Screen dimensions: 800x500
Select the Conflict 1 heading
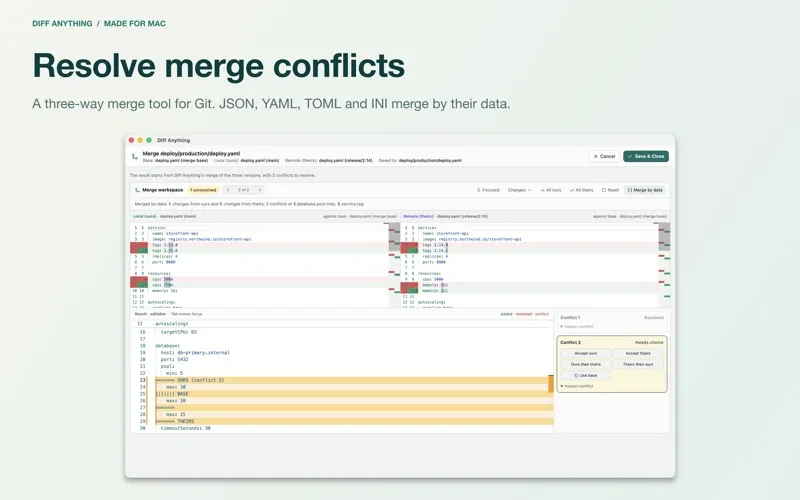click(570, 317)
